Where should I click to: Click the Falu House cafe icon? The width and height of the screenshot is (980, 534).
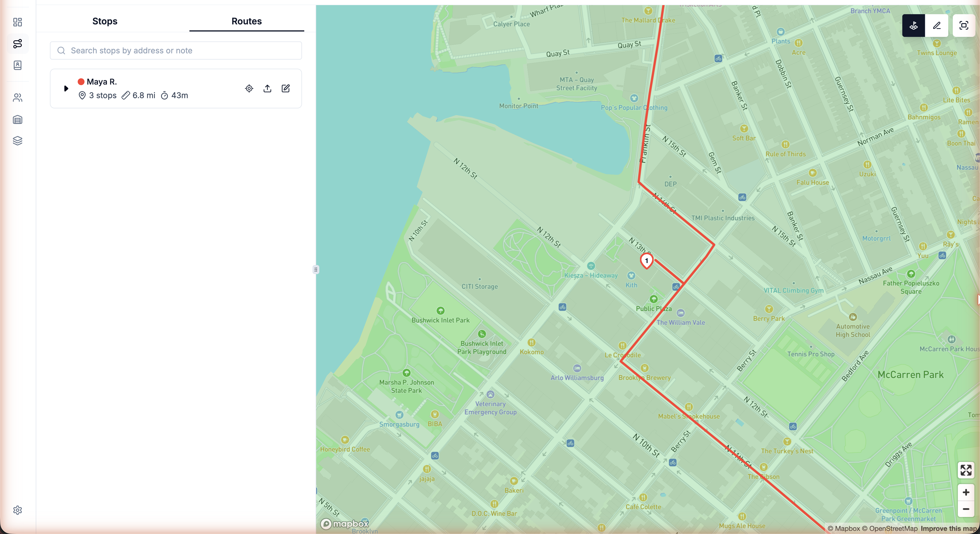pyautogui.click(x=813, y=173)
